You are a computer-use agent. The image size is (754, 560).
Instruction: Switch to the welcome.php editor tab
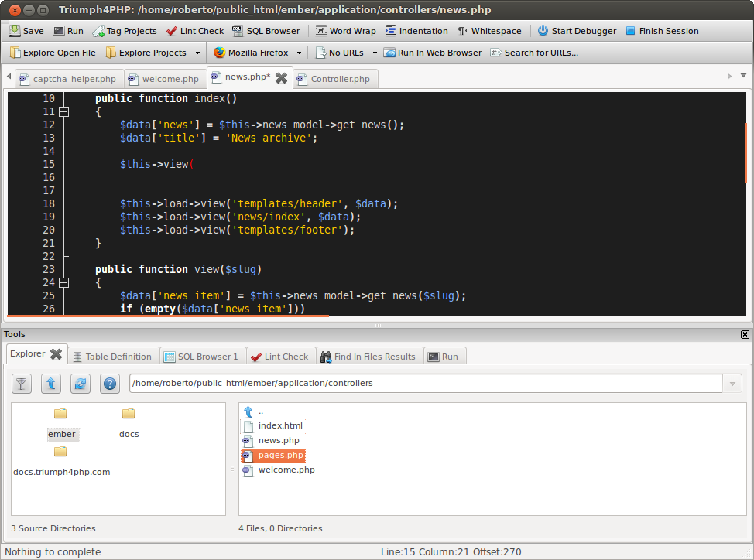(165, 79)
